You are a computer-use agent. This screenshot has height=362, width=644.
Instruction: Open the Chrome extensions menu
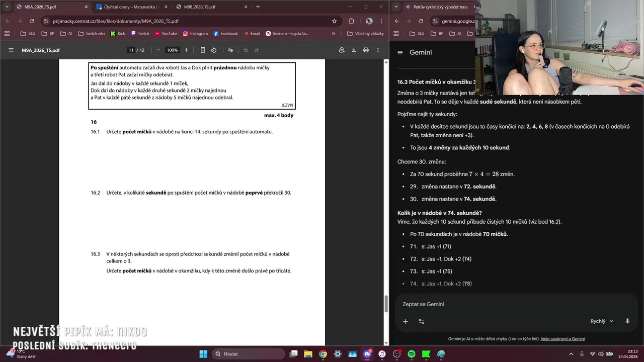(x=351, y=21)
